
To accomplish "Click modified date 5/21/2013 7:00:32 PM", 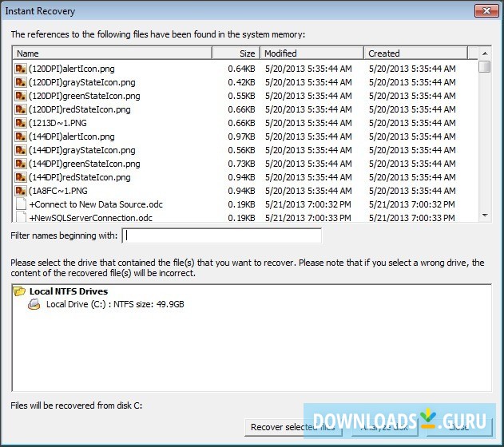I will [x=308, y=204].
